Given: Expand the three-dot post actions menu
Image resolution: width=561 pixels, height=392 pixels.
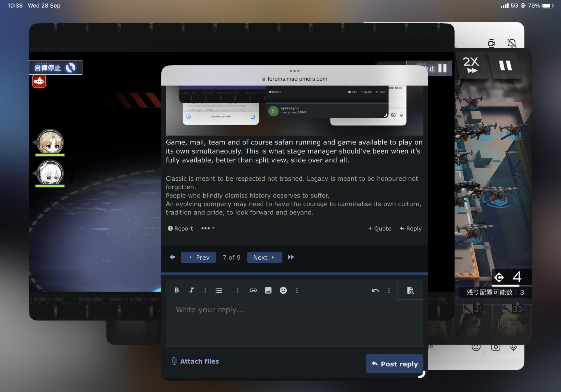Looking at the screenshot, I should tap(208, 228).
